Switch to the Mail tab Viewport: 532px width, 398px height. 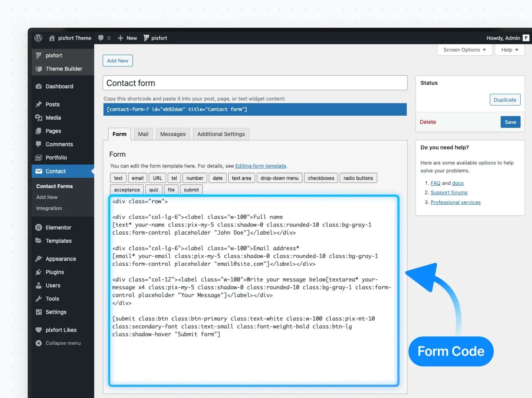tap(143, 134)
